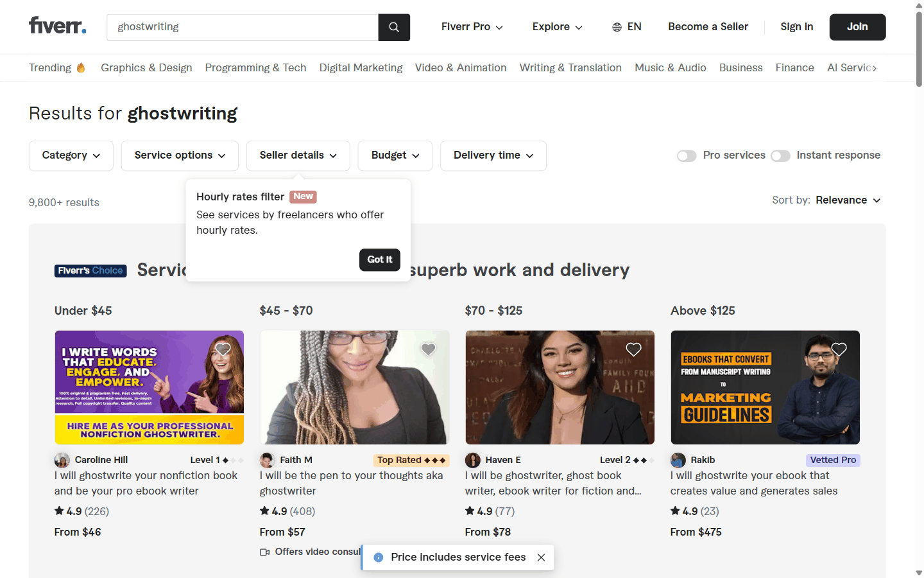The image size is (924, 578).
Task: Save Haven E's gig with the heart icon
Action: (633, 349)
